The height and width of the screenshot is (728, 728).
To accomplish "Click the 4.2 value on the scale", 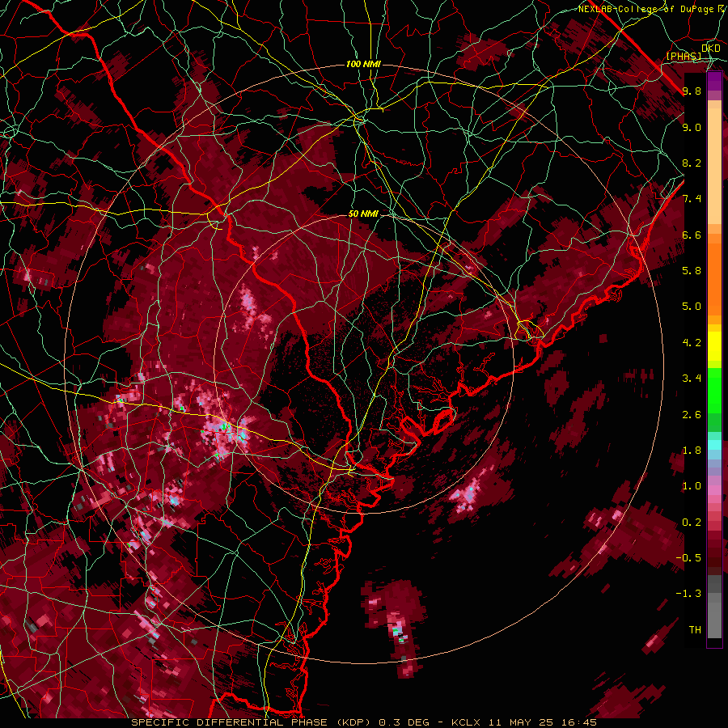I will pyautogui.click(x=692, y=343).
